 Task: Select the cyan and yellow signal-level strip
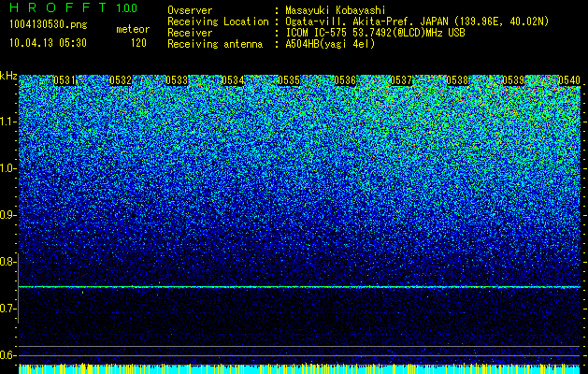(299, 368)
